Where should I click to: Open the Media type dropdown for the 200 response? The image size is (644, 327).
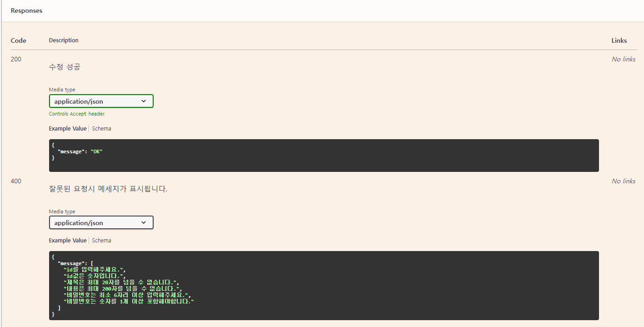click(x=101, y=101)
